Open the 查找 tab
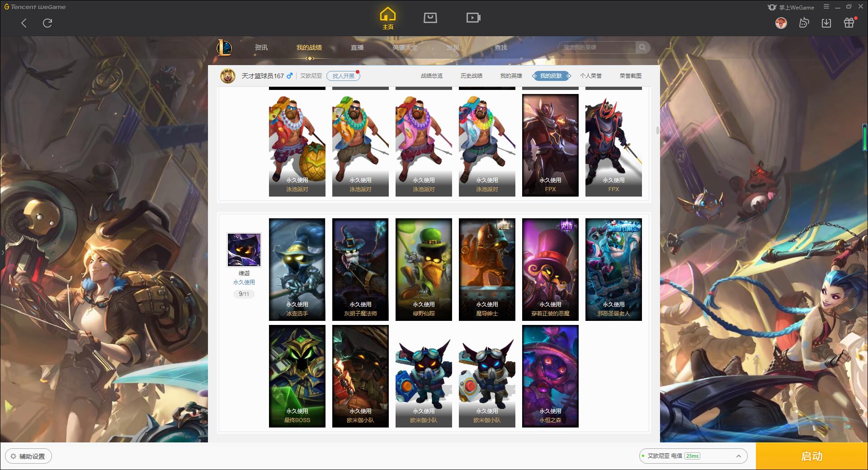The width and height of the screenshot is (868, 470). coord(501,47)
